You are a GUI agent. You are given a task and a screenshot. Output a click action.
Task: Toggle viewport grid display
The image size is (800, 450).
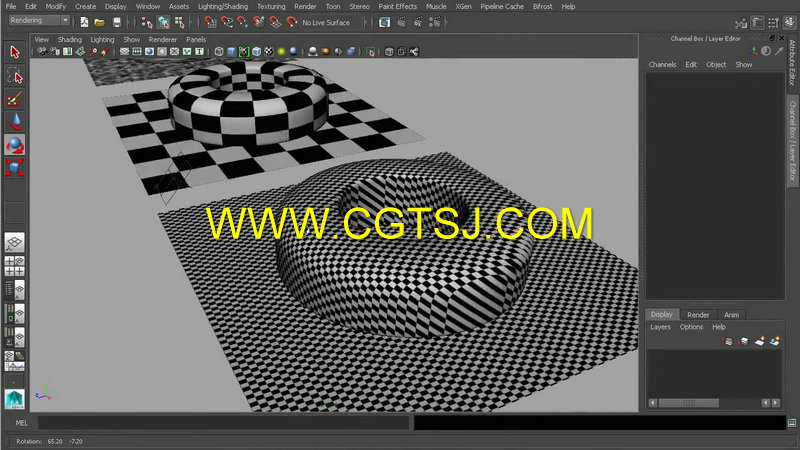(124, 52)
